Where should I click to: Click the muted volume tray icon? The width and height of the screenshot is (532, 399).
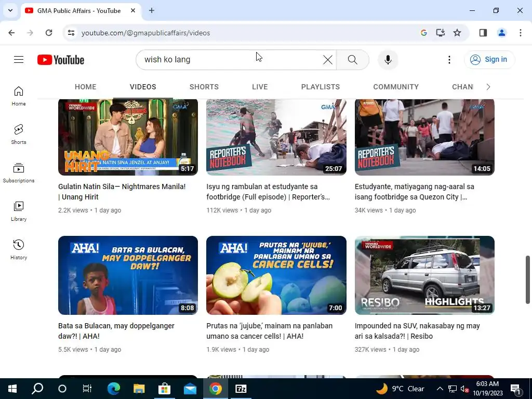point(464,389)
